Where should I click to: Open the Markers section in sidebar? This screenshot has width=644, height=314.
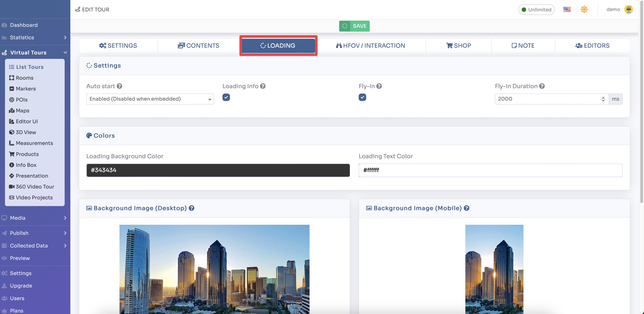(26, 89)
